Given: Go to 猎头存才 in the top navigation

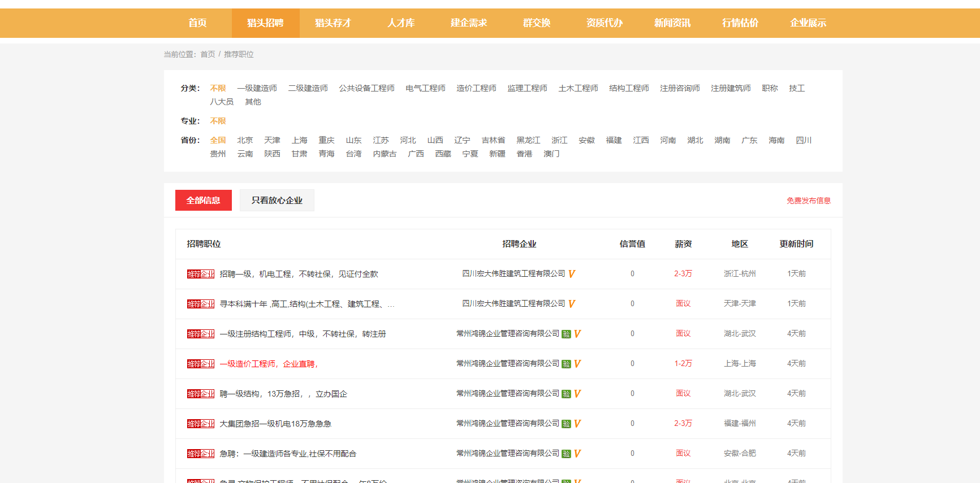Looking at the screenshot, I should point(333,23).
